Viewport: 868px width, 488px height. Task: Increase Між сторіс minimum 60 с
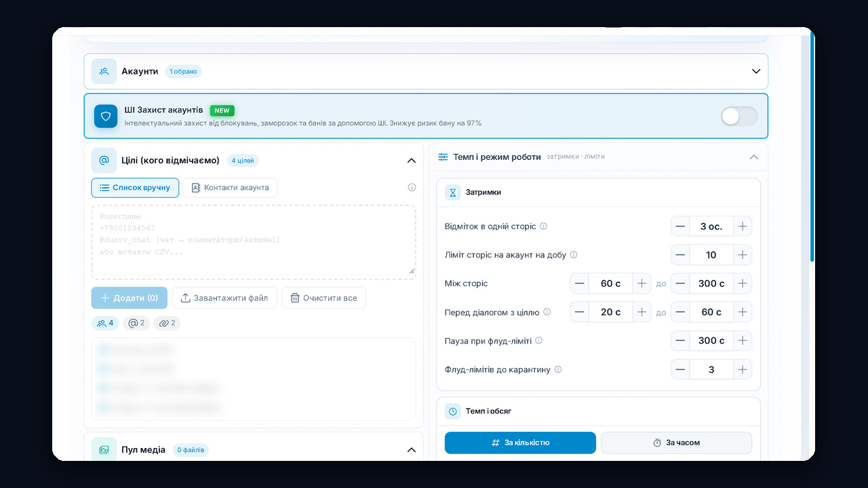click(x=642, y=283)
